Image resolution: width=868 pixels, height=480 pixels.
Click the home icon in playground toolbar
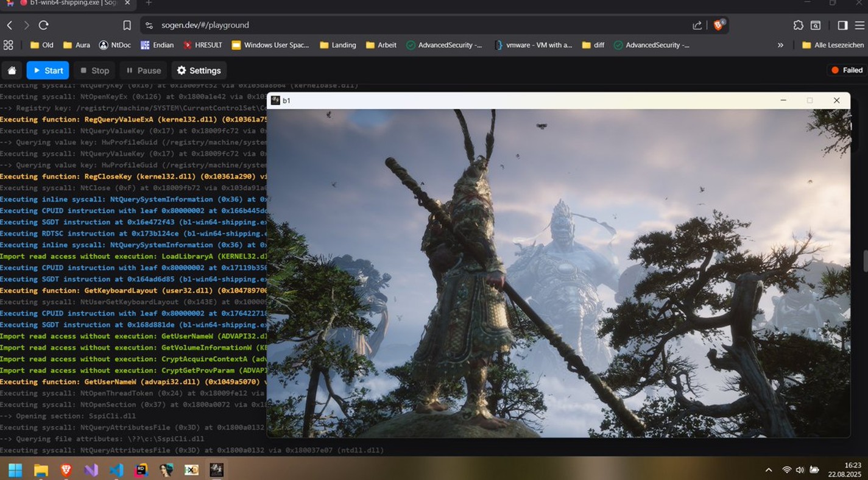(12, 71)
